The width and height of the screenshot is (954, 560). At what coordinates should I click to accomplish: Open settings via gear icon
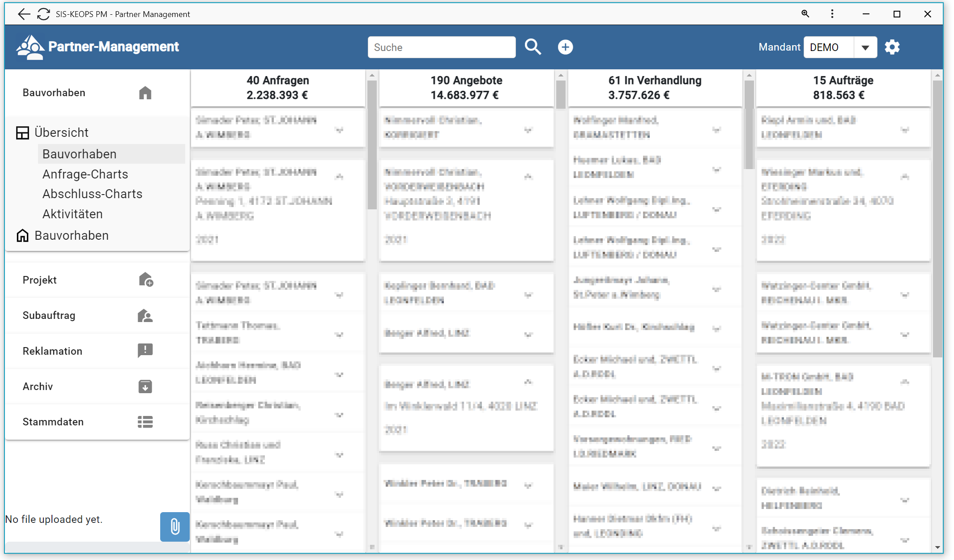pos(892,47)
